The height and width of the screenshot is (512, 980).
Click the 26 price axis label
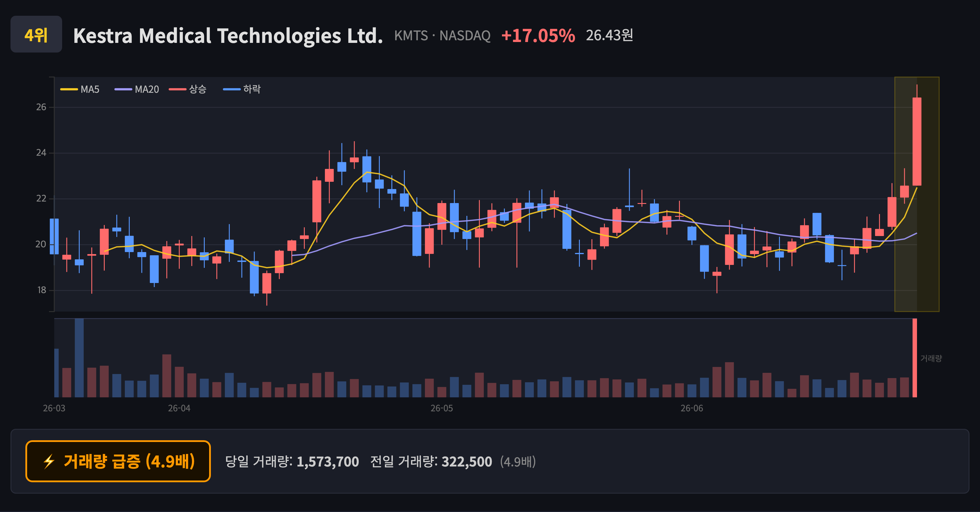41,107
